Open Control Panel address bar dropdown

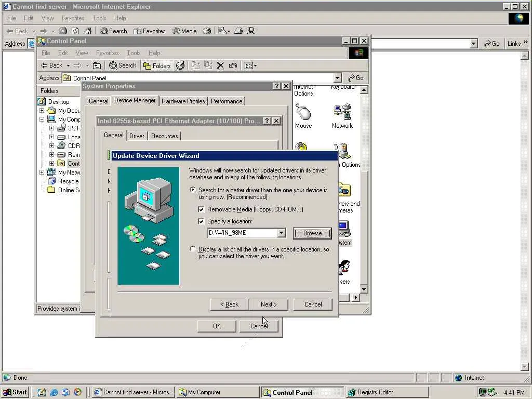pos(337,78)
